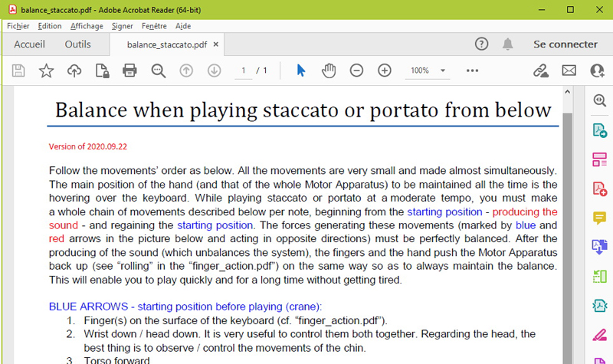Open the search magnifier tool
This screenshot has height=364, width=613.
pos(159,71)
